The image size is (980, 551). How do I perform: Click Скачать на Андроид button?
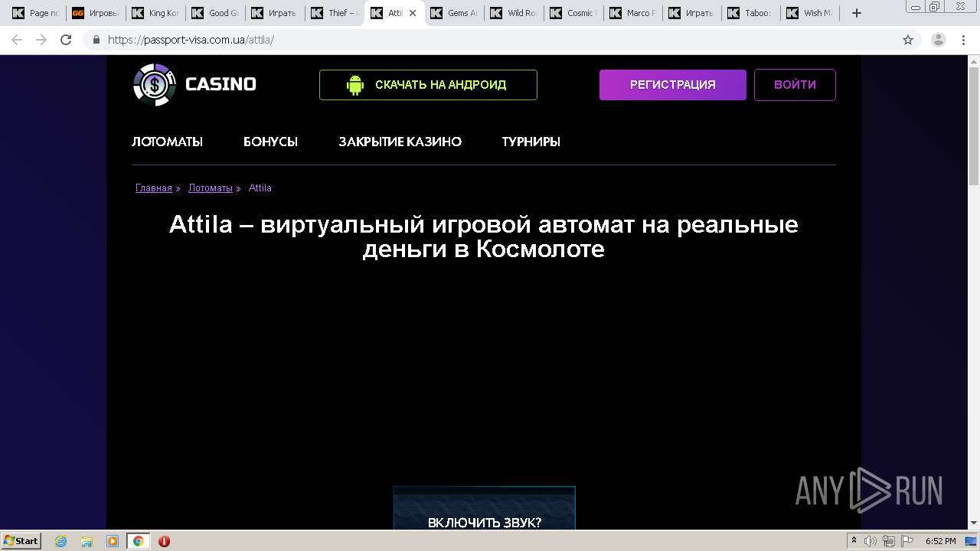(x=428, y=85)
